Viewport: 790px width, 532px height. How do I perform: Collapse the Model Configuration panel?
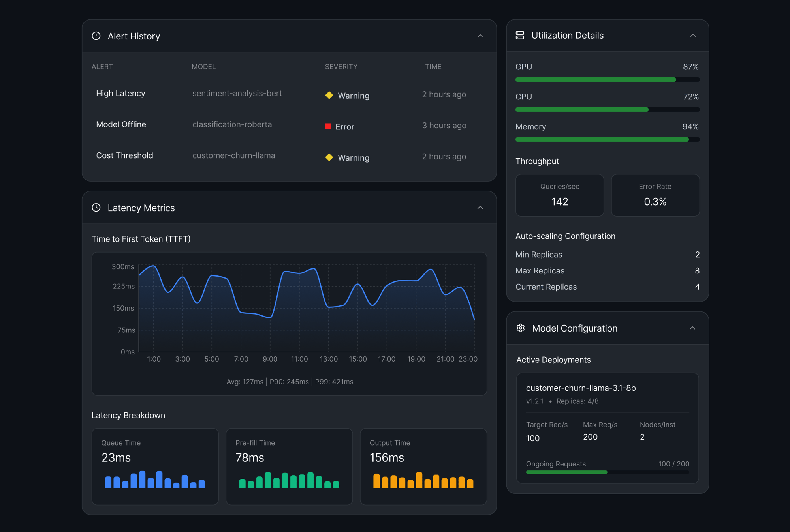692,328
